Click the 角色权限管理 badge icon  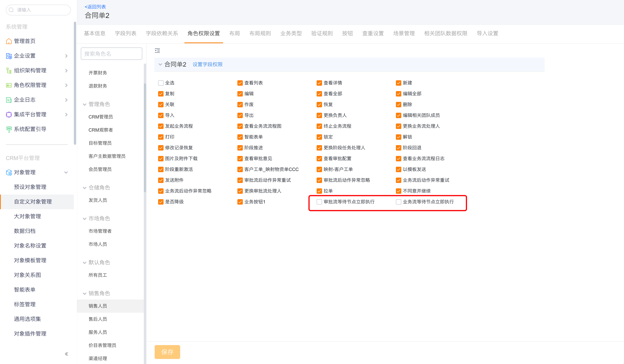pos(9,85)
